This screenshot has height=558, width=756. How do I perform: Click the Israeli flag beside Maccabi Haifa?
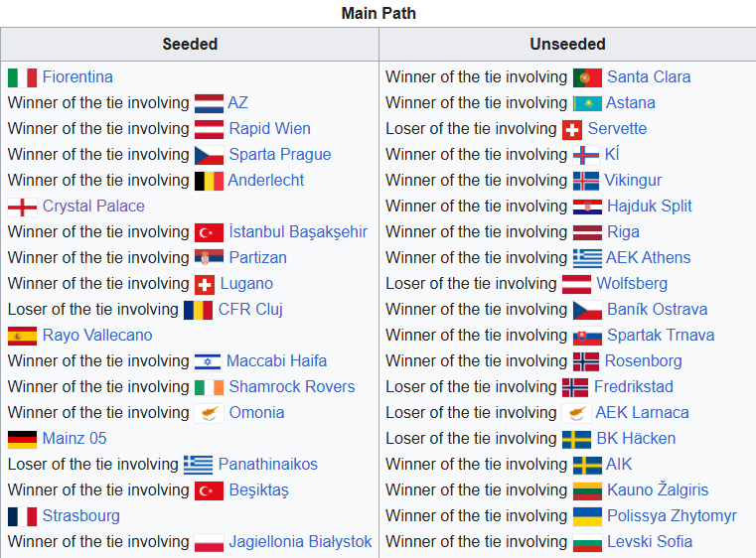[208, 361]
